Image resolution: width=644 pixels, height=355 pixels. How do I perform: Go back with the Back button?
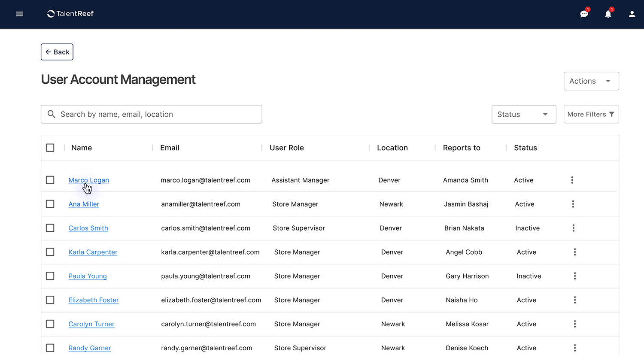coord(57,52)
